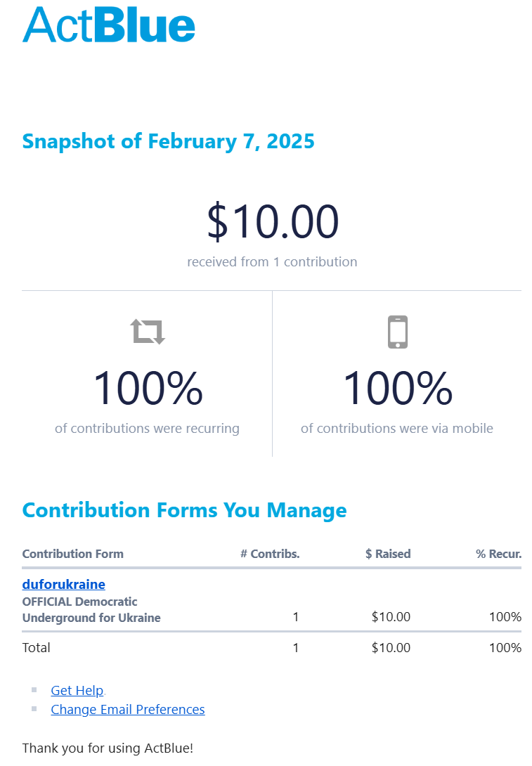
Task: Click the ActBlue logo
Action: tap(109, 25)
